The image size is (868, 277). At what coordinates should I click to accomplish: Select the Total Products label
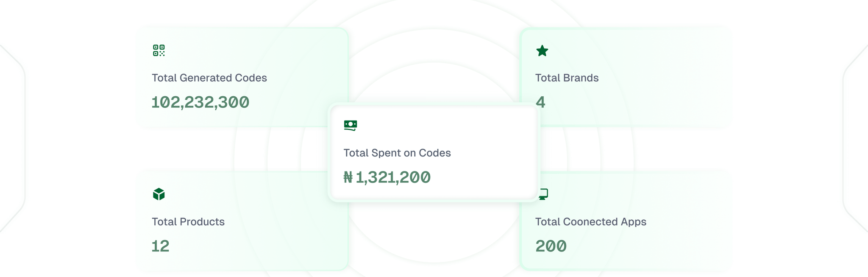pos(188,222)
